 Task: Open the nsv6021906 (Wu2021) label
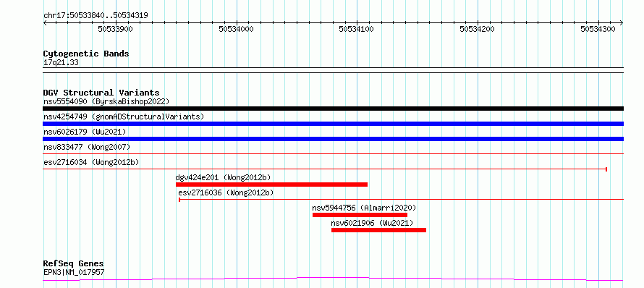coord(373,223)
